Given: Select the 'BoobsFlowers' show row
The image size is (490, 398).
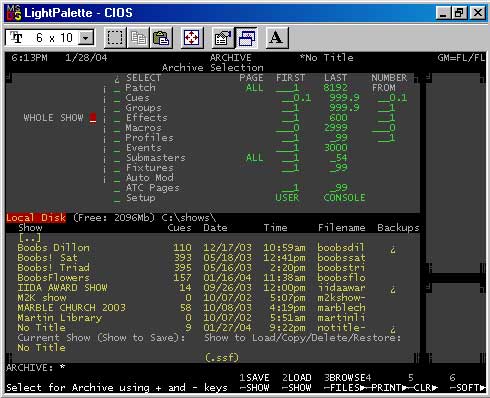Looking at the screenshot, I should coord(213,278).
